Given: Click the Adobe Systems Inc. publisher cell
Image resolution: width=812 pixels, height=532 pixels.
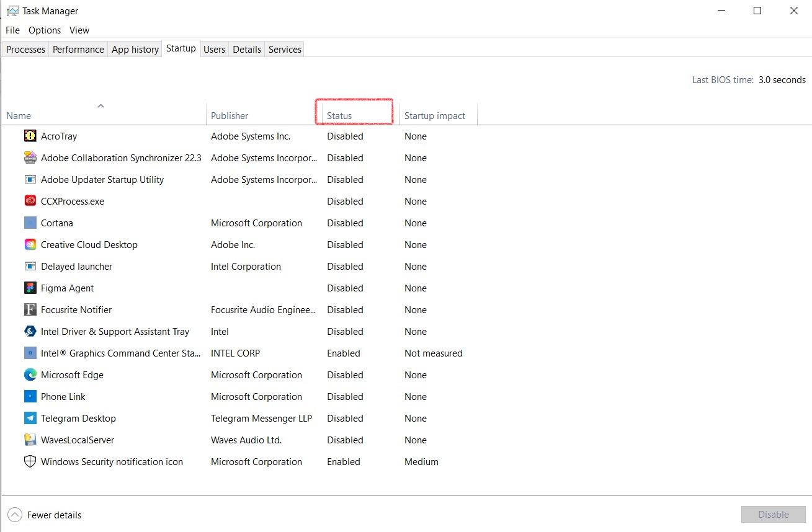Looking at the screenshot, I should pyautogui.click(x=251, y=136).
